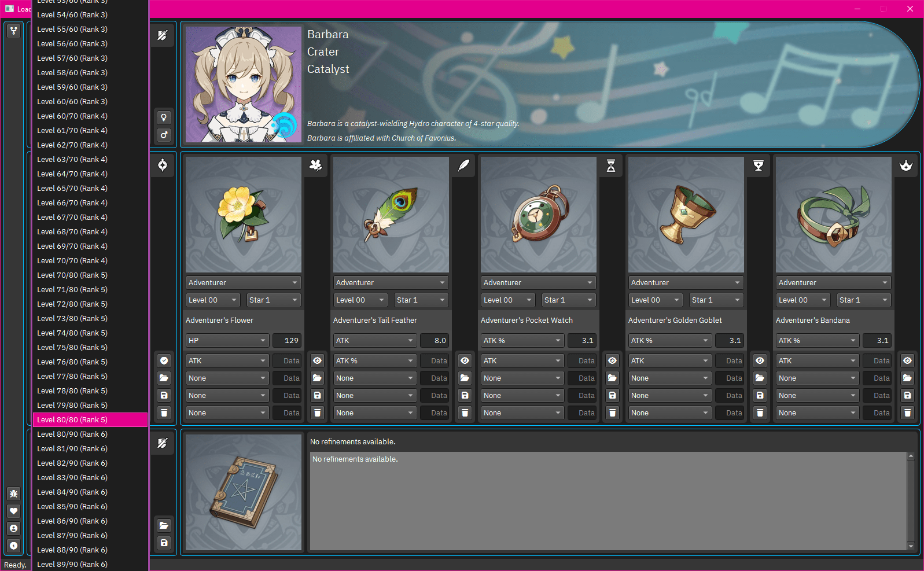Click Barbara's character portrait
This screenshot has height=571, width=924.
point(244,84)
